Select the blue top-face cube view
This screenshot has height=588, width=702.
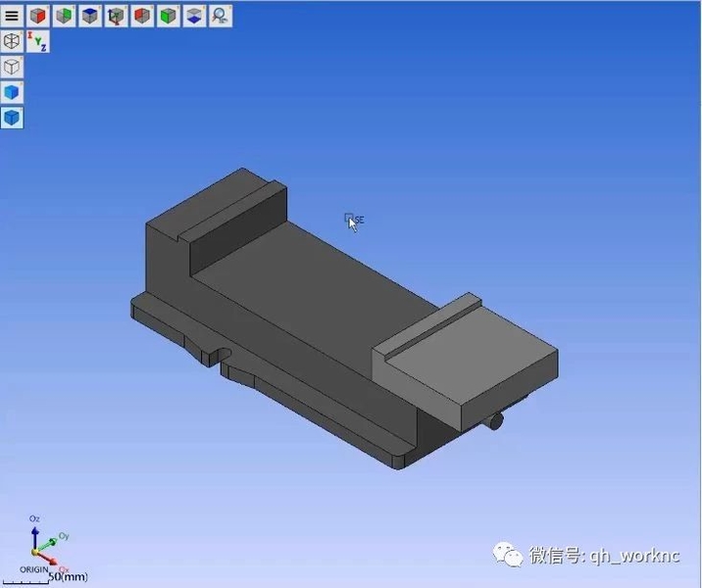point(90,16)
